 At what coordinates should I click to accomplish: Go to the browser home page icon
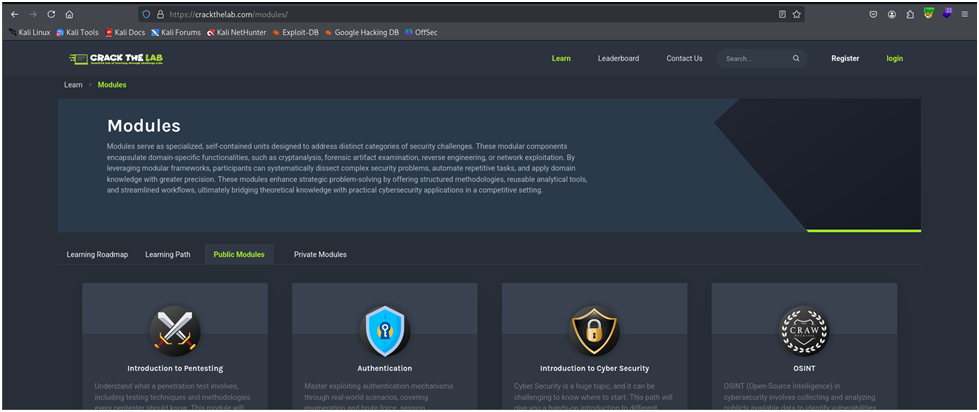point(69,14)
